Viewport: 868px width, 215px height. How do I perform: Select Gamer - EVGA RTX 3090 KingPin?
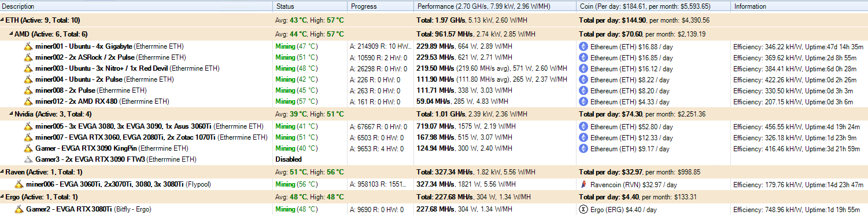tap(112, 148)
